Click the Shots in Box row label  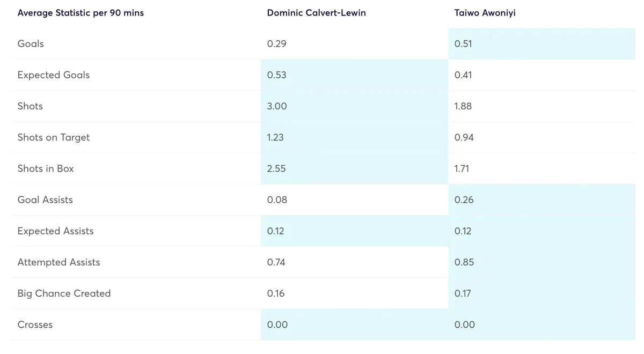coord(46,168)
